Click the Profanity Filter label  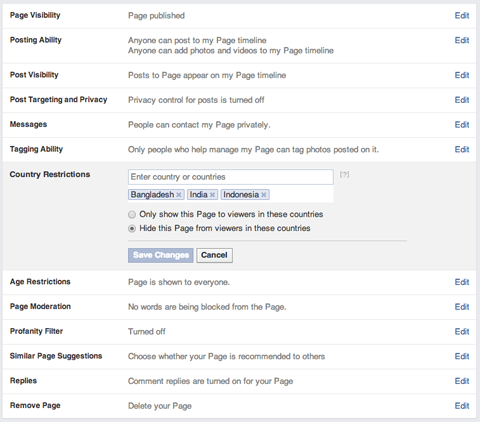(x=36, y=331)
